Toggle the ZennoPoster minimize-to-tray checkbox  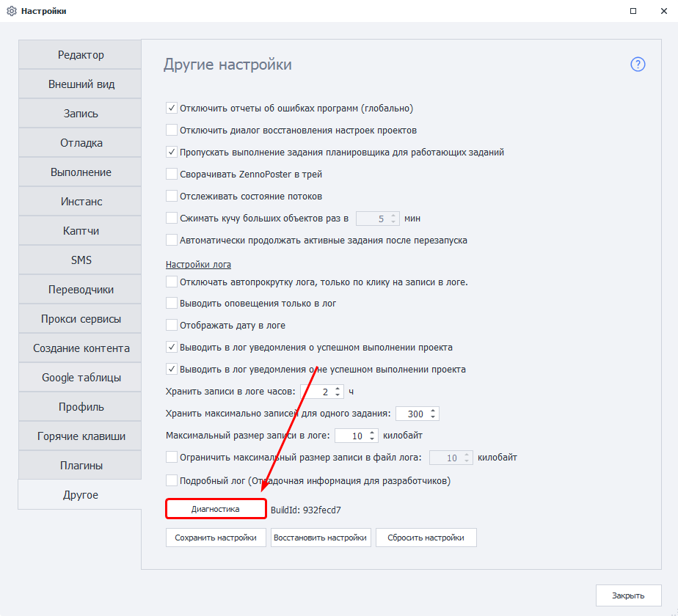tap(172, 175)
